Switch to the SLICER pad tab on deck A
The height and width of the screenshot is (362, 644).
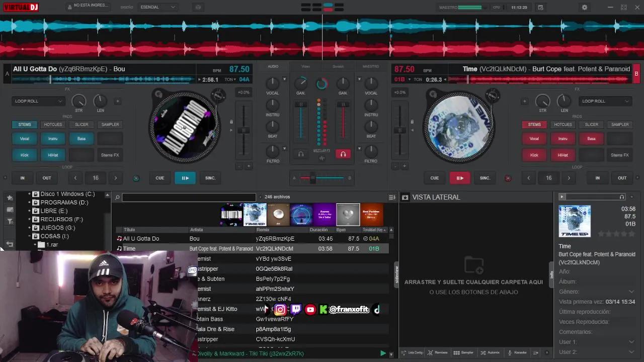pyautogui.click(x=82, y=125)
